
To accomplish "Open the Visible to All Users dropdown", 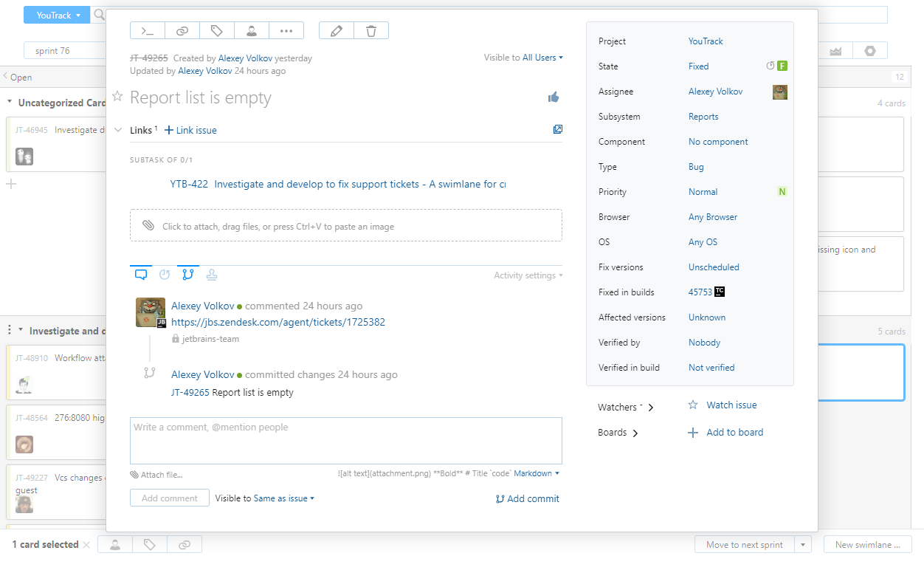I will (542, 58).
